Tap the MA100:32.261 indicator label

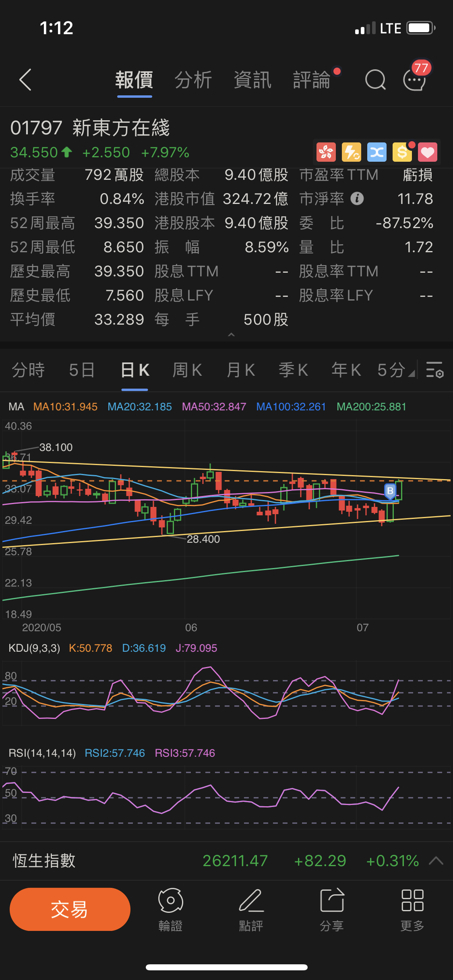tap(291, 407)
